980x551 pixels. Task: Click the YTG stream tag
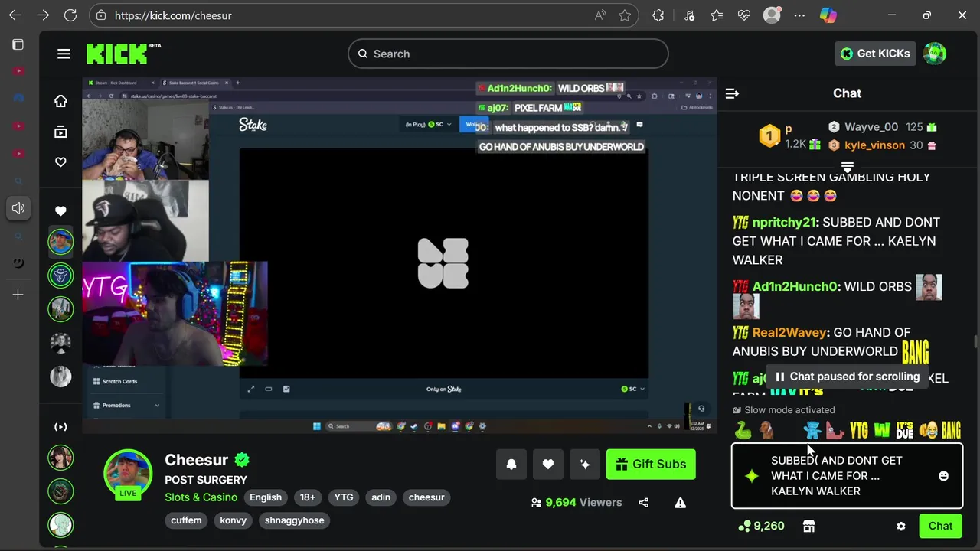pyautogui.click(x=344, y=497)
